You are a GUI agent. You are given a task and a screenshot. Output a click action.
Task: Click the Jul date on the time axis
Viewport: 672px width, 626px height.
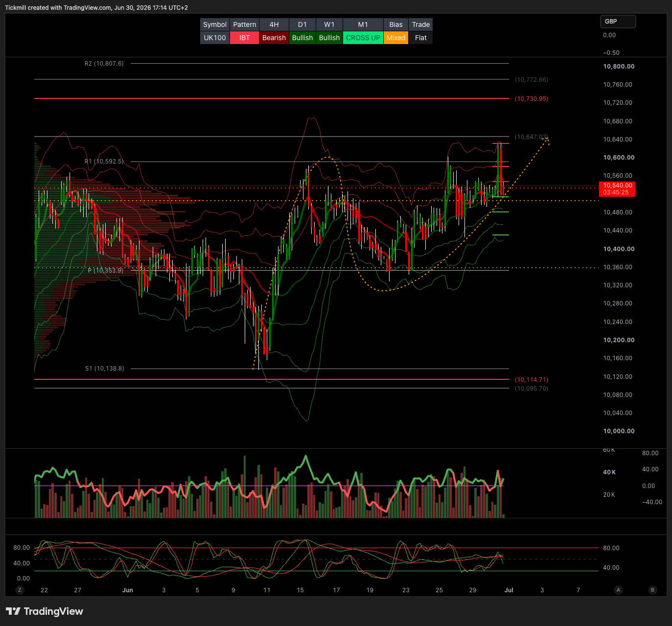(x=509, y=590)
